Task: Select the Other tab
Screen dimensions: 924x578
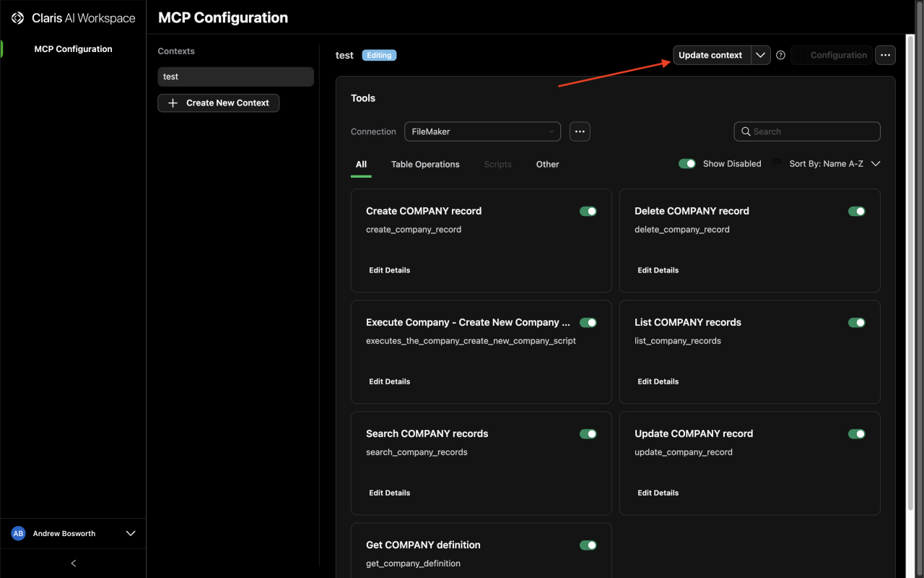Action: 547,164
